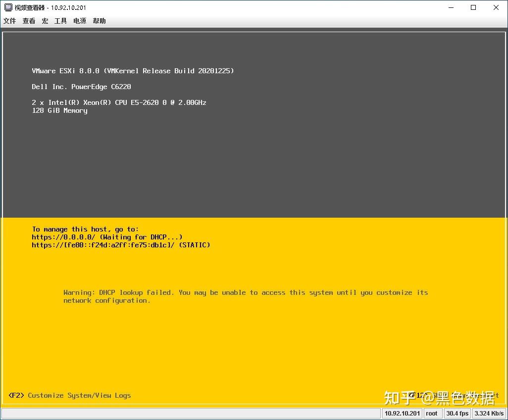Image resolution: width=508 pixels, height=420 pixels.
Task: Open the 电源 (Power) menu
Action: pyautogui.click(x=79, y=21)
